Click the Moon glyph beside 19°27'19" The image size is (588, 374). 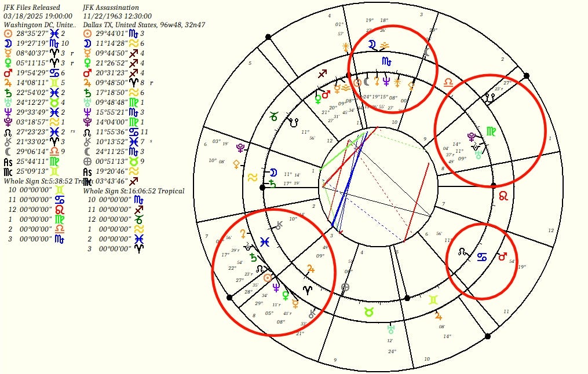[x=8, y=43]
